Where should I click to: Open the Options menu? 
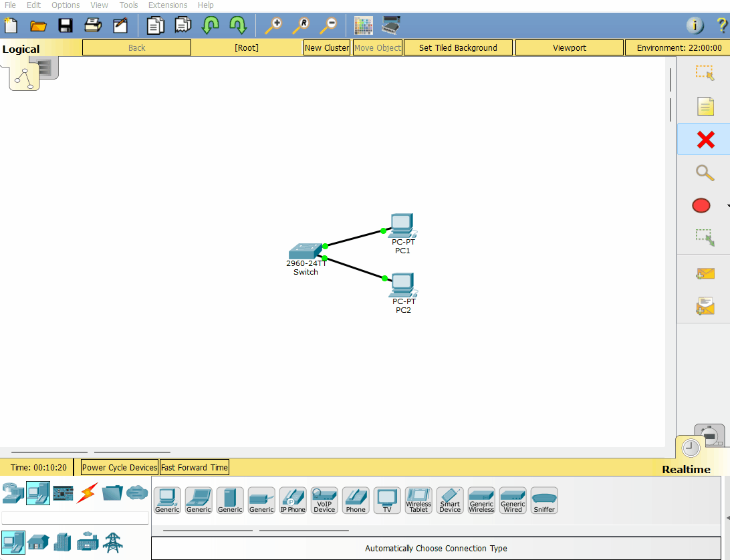point(66,5)
